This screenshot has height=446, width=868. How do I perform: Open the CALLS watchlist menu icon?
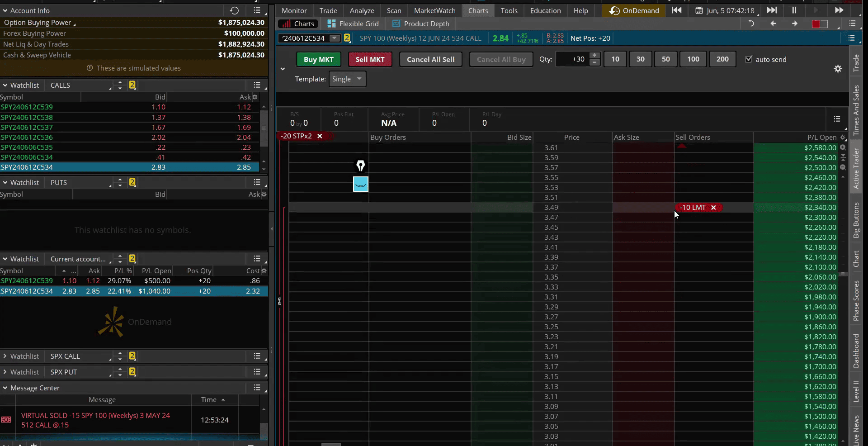[x=257, y=85]
